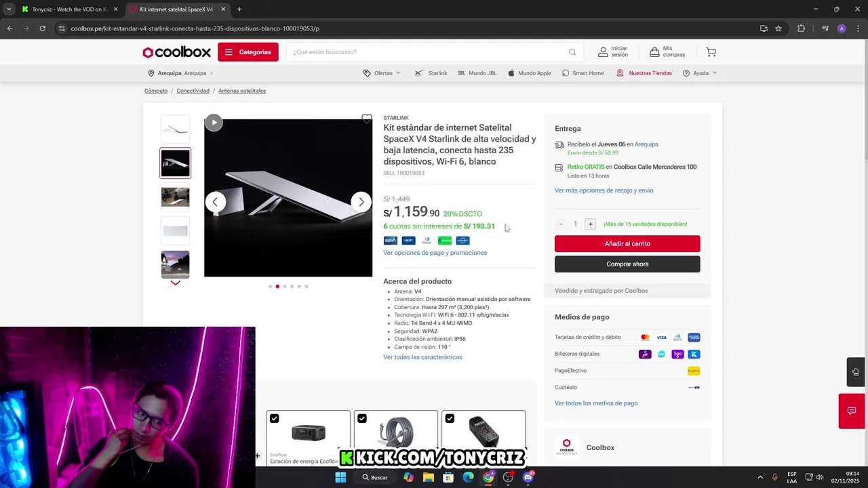
Task: Toggle the Ecoflow power station checkbox
Action: pyautogui.click(x=275, y=419)
